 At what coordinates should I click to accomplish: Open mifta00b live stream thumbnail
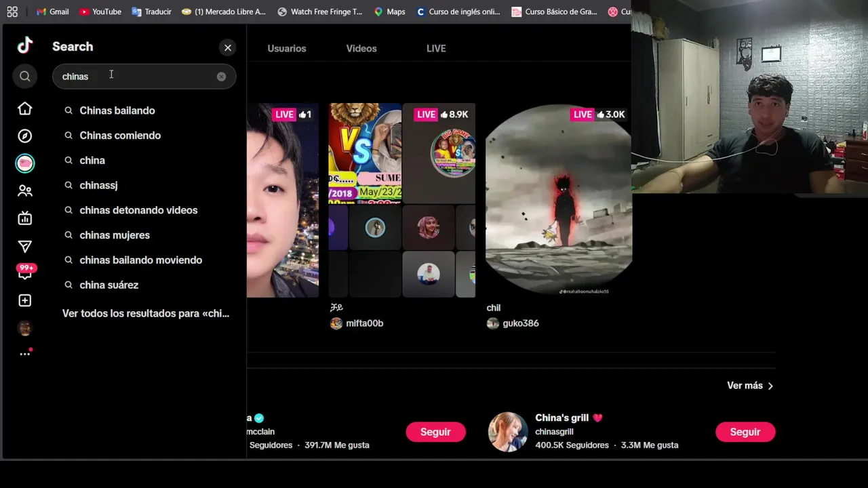tap(402, 201)
